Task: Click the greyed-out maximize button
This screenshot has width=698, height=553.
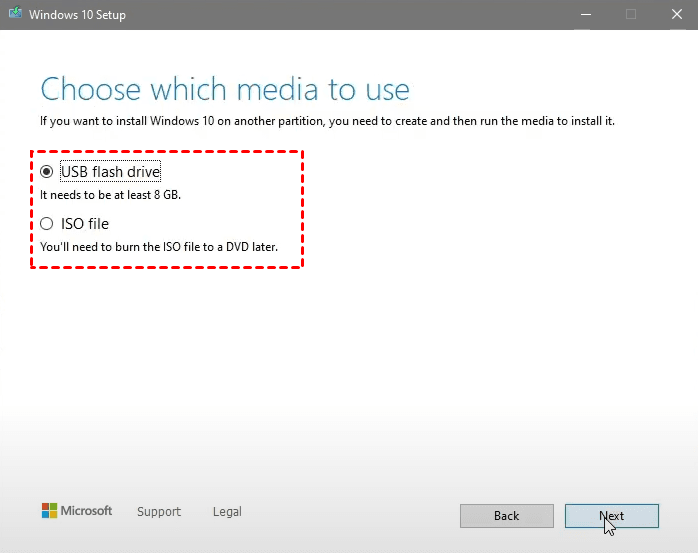Action: [631, 14]
